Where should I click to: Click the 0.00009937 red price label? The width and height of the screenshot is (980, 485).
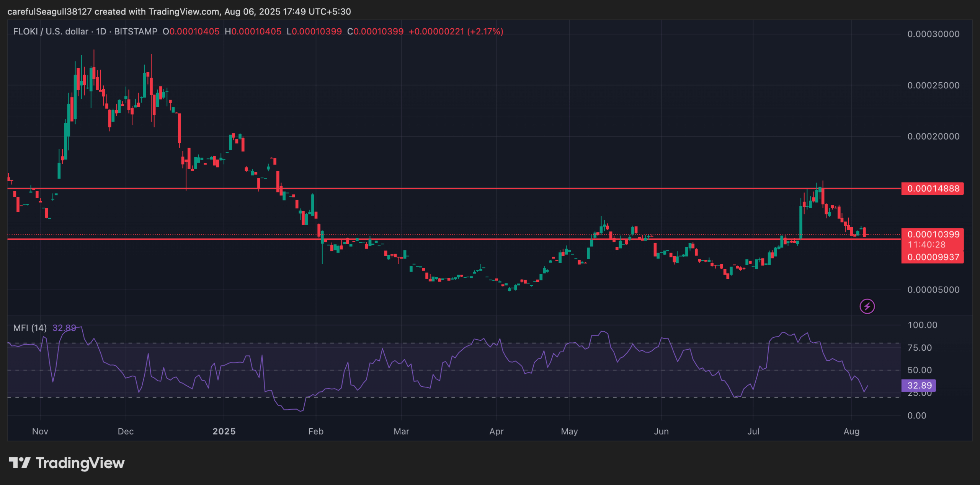click(933, 257)
